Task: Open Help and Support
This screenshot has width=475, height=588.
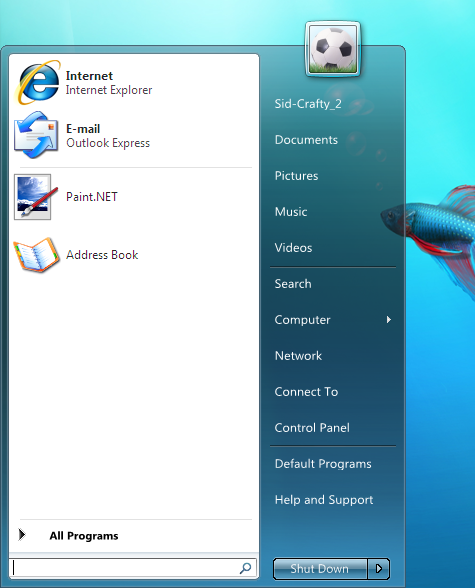Action: click(x=324, y=500)
